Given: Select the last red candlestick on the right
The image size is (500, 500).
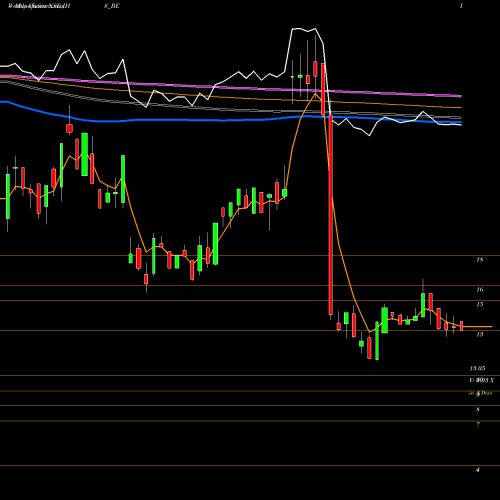Looking at the screenshot, I should point(462,326).
